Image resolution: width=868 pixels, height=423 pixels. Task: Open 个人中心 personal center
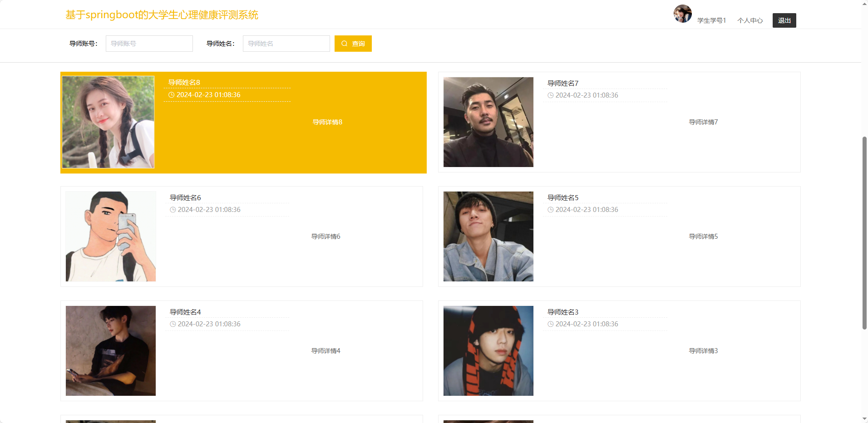pyautogui.click(x=750, y=20)
